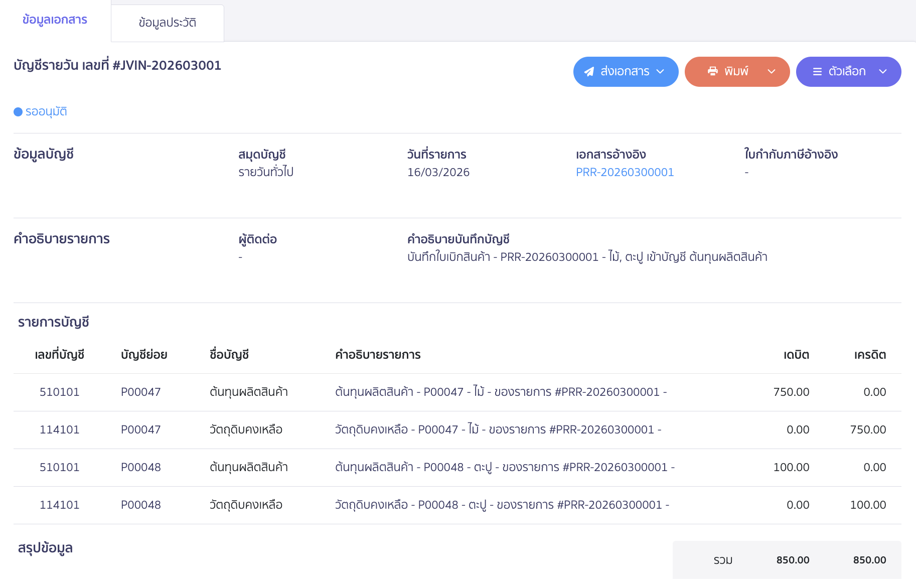The width and height of the screenshot is (916, 588).
Task: Select first row account number 510101
Action: click(x=59, y=392)
